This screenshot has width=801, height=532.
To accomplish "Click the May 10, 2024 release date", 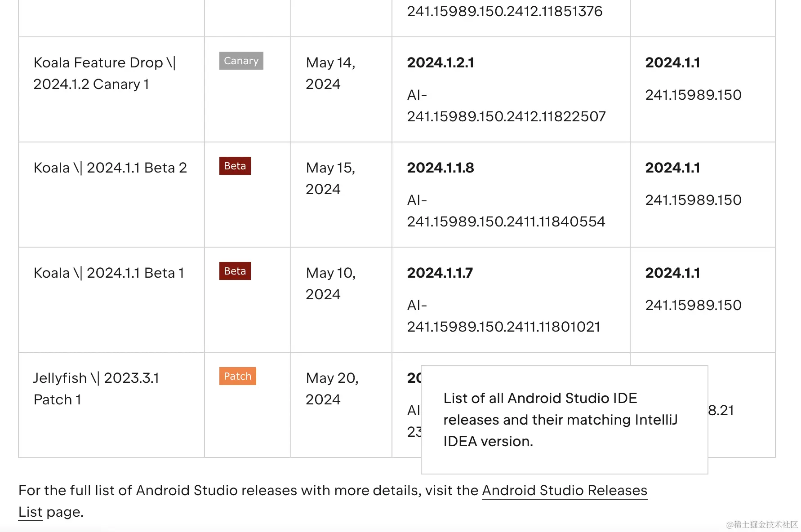I will point(330,284).
